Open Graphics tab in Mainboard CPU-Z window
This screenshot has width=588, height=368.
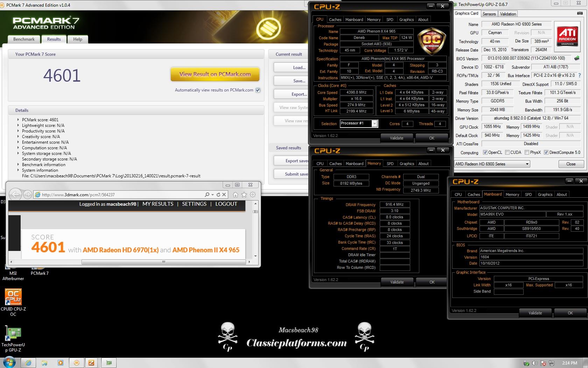545,195
